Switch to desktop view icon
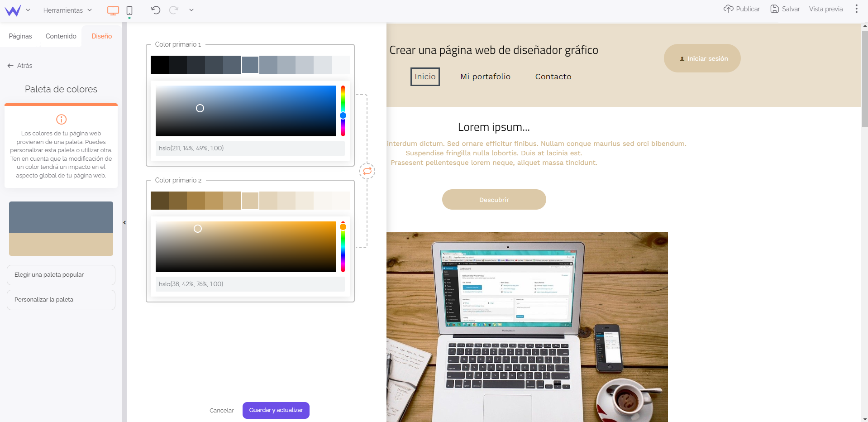The height and width of the screenshot is (422, 868). [x=113, y=10]
